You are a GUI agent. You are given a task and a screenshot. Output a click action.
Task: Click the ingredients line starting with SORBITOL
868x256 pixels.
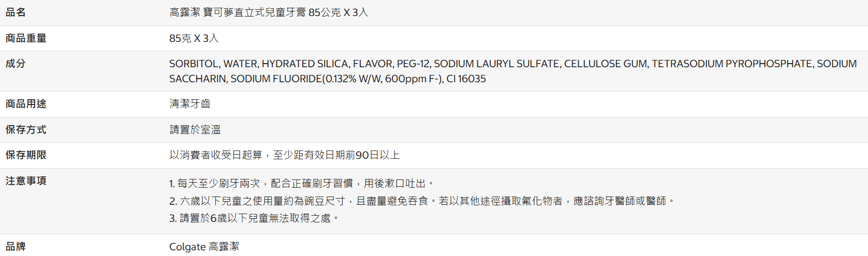tap(513, 64)
